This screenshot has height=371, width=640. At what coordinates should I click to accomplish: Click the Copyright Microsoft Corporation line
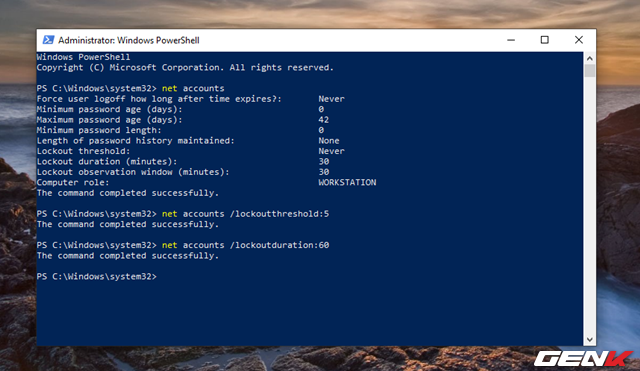[185, 68]
